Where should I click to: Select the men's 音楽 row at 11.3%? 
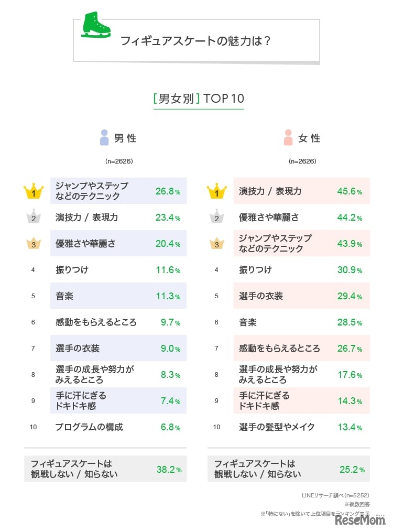point(118,296)
